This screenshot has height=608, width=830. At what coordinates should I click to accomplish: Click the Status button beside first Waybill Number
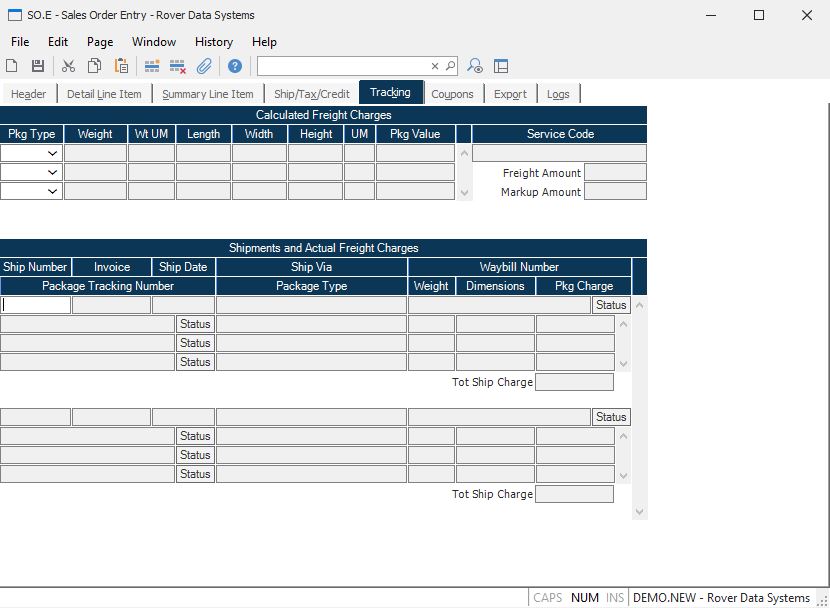[611, 305]
